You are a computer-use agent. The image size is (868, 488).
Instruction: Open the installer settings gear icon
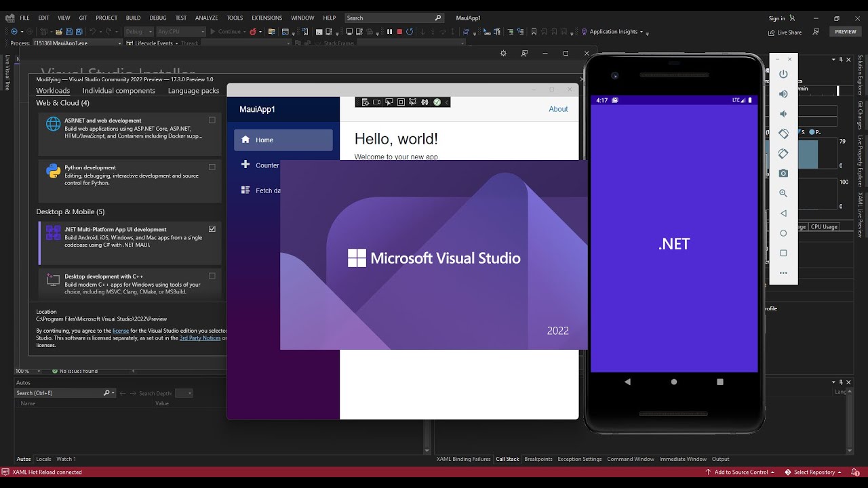[x=503, y=53]
